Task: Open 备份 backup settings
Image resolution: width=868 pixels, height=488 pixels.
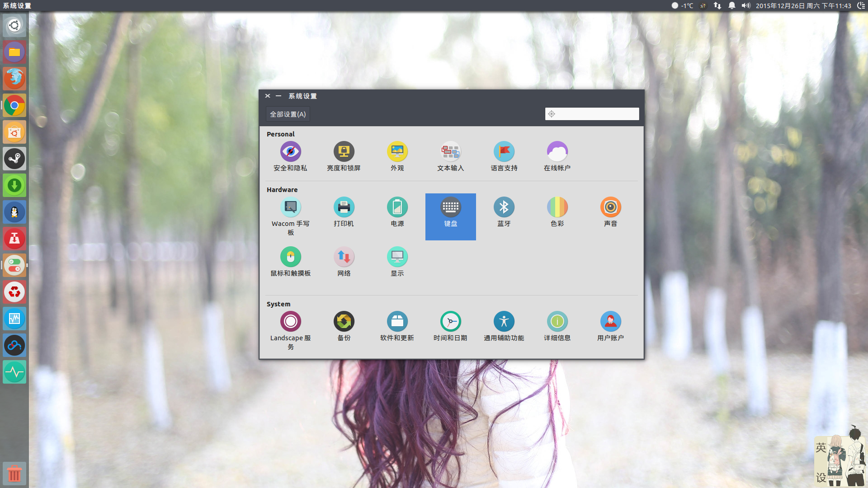Action: [x=344, y=326]
